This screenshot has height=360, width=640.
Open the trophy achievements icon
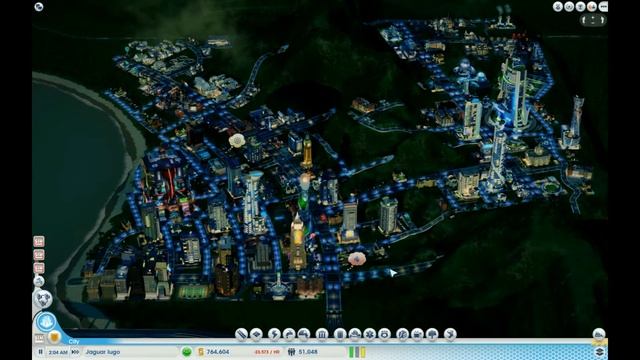[x=580, y=7]
